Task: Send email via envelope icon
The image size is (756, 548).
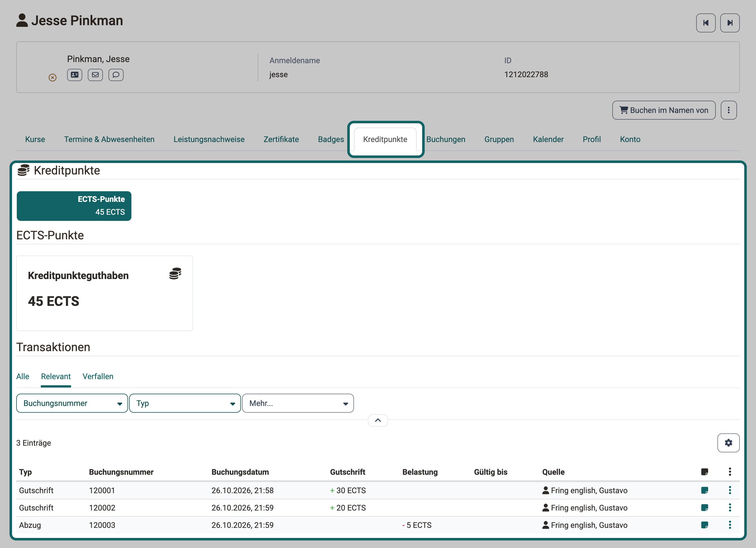Action: pos(95,75)
